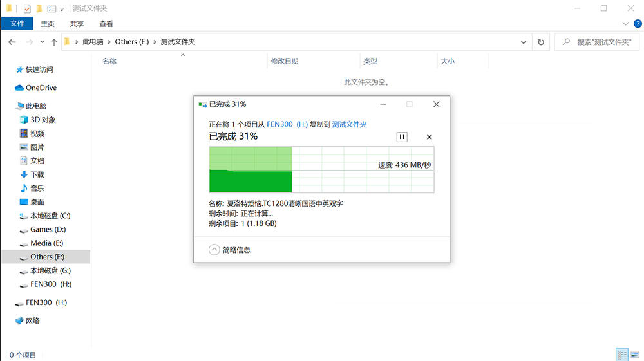The image size is (644, 361).
Task: Open the 下载 folder in sidebar
Action: click(32, 175)
